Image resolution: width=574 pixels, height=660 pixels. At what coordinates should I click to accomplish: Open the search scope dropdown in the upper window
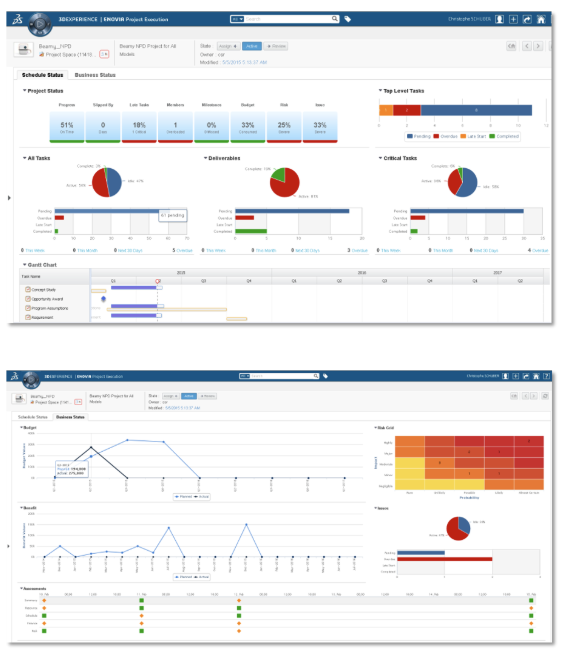click(237, 19)
